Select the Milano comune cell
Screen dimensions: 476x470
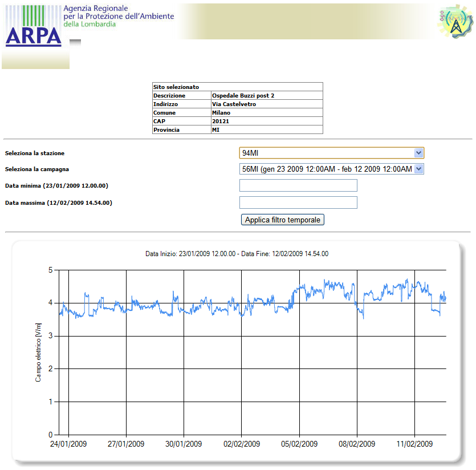(x=221, y=113)
